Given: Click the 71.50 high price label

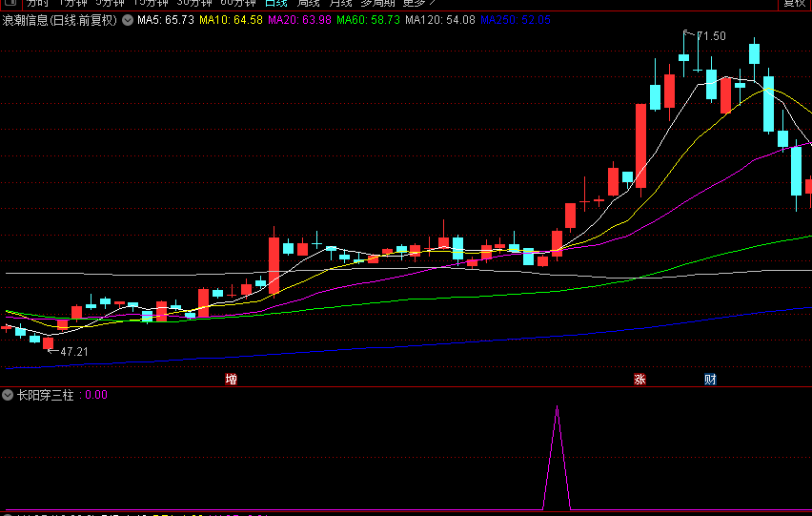Looking at the screenshot, I should pos(712,36).
